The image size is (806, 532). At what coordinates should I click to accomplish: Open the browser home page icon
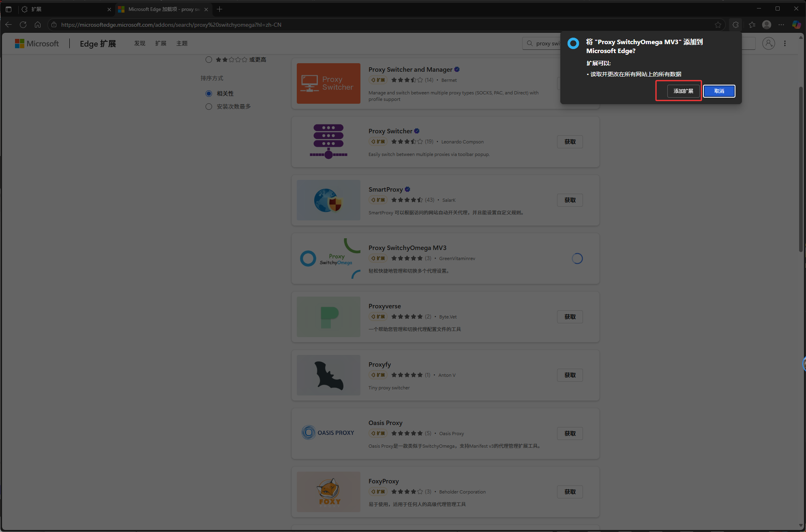click(38, 25)
